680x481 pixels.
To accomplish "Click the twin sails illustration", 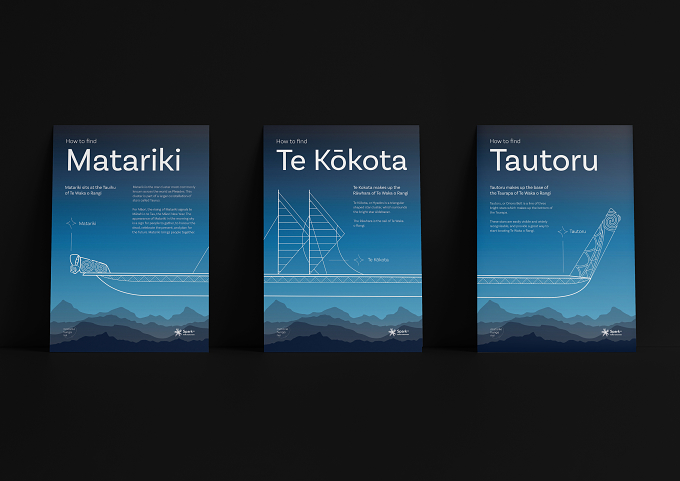I will click(306, 232).
